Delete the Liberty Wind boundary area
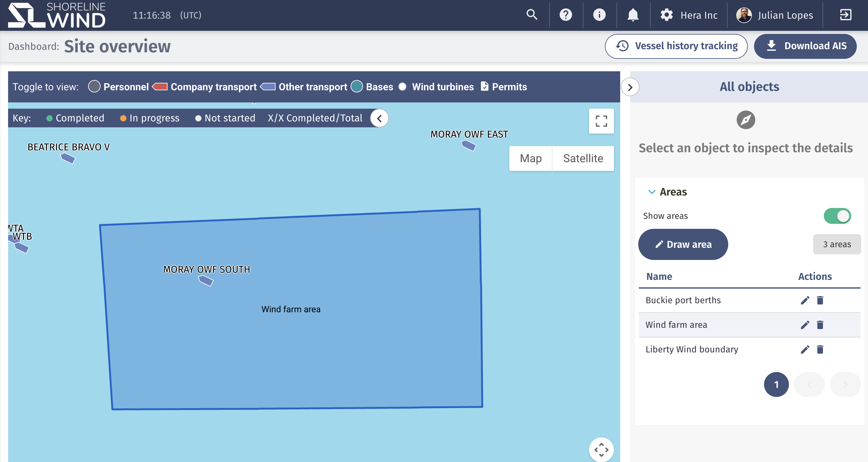 click(820, 349)
